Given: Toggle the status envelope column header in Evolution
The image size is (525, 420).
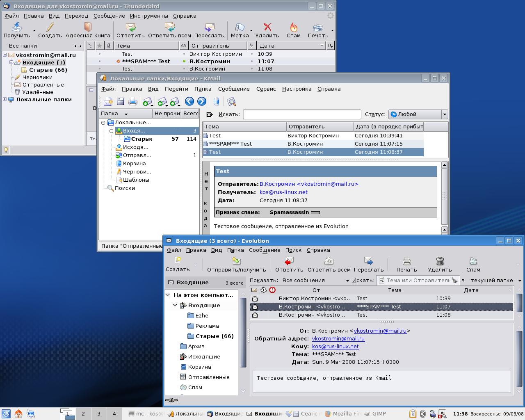Looking at the screenshot, I should pyautogui.click(x=254, y=290).
